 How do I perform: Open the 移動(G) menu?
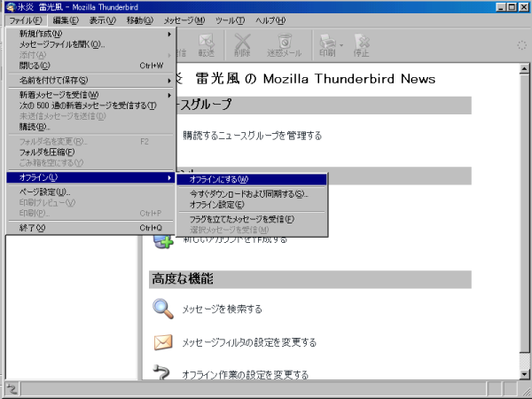[140, 20]
